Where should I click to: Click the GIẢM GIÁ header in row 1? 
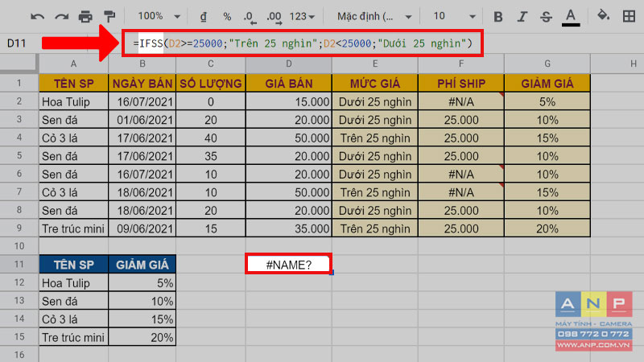click(547, 84)
